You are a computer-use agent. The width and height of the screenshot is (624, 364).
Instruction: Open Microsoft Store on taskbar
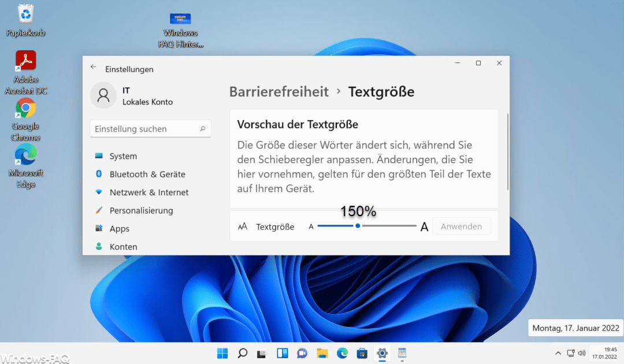pos(362,353)
